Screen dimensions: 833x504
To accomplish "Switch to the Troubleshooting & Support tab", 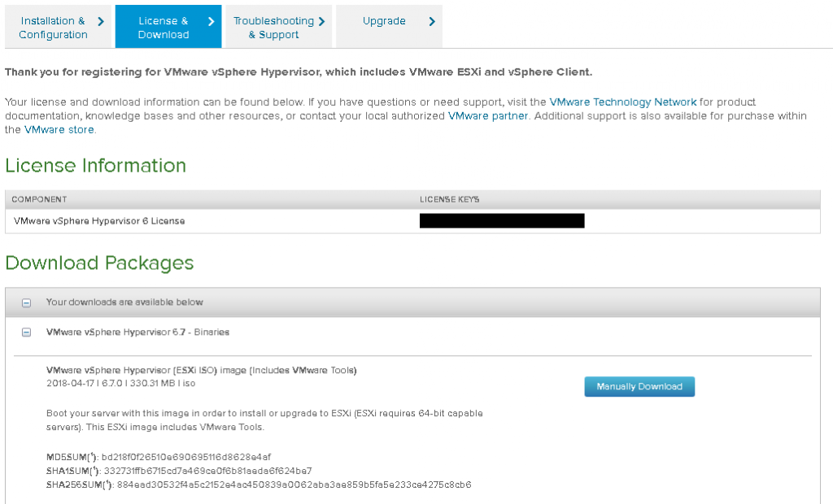I will click(x=275, y=26).
